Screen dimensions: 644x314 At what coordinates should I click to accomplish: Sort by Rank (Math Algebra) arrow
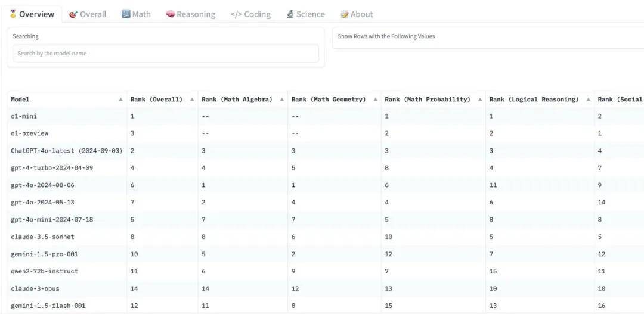tap(281, 100)
